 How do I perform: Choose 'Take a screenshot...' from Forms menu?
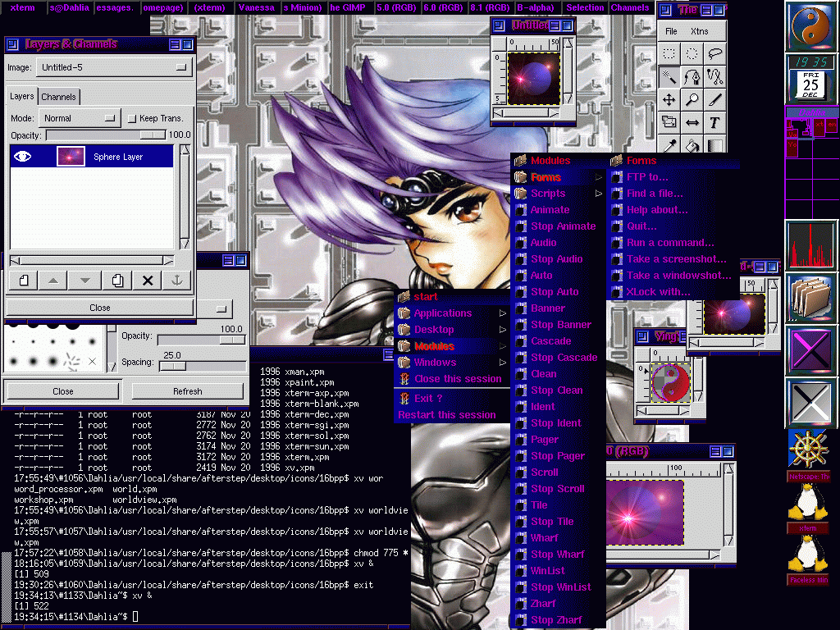coord(676,259)
